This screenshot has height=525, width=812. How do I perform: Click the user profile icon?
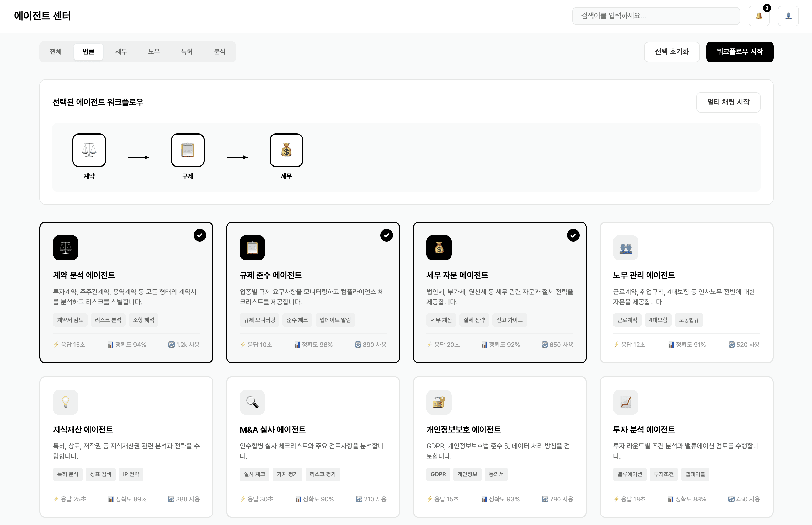(788, 16)
